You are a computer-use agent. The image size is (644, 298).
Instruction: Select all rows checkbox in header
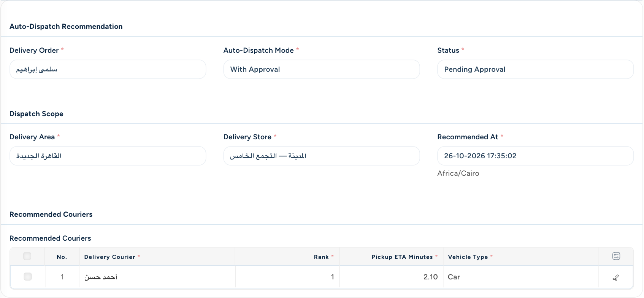click(x=27, y=256)
